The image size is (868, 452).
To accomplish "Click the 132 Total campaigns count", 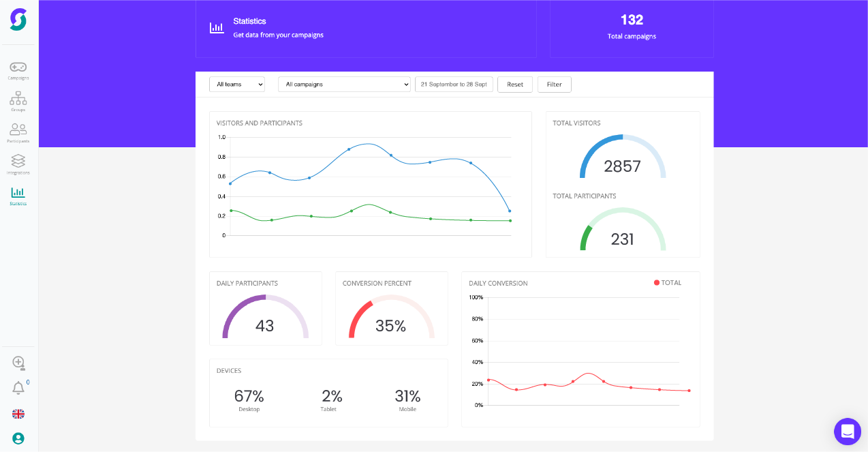I will pyautogui.click(x=632, y=20).
